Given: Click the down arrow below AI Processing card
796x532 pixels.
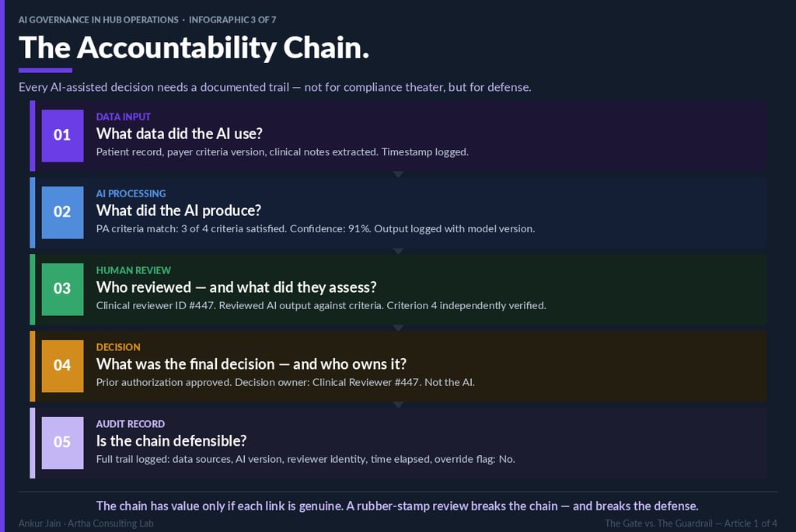Looking at the screenshot, I should point(398,252).
